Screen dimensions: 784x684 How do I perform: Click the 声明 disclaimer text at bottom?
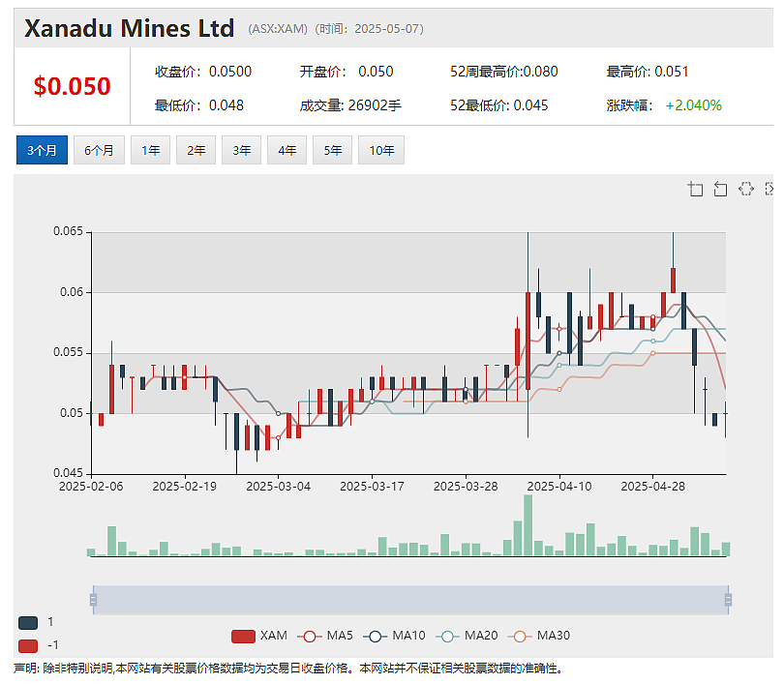(x=288, y=669)
